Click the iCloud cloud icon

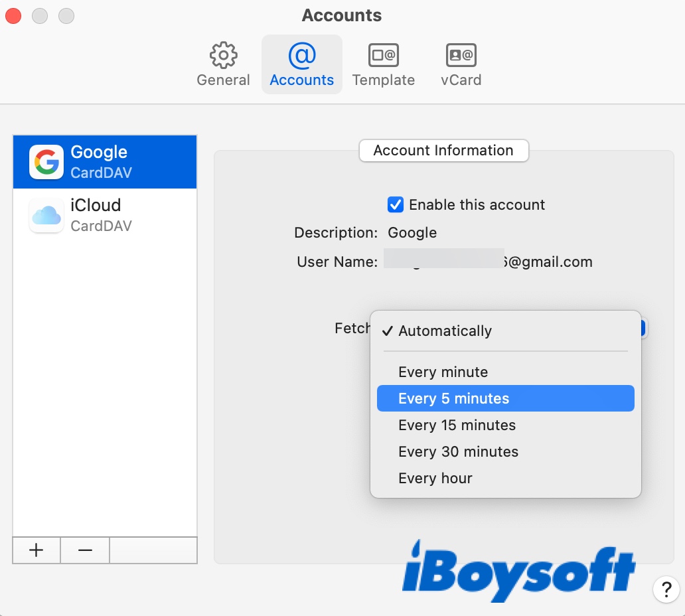pyautogui.click(x=46, y=215)
